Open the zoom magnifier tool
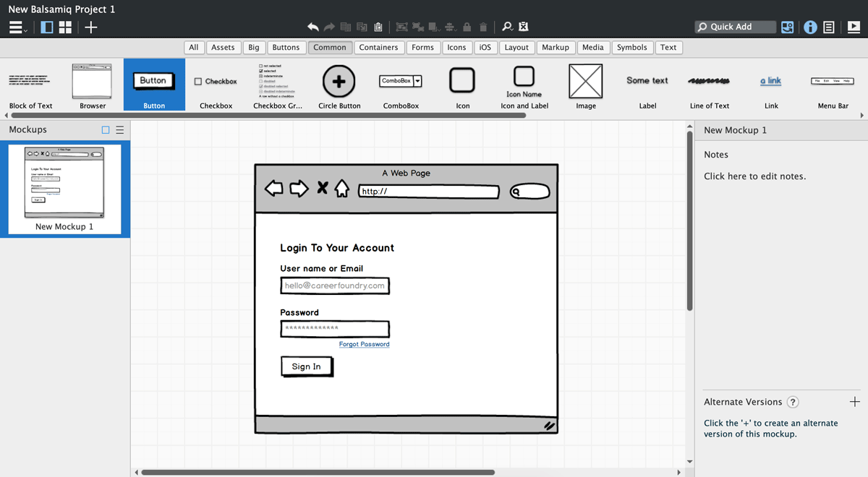The height and width of the screenshot is (477, 868). click(x=507, y=26)
